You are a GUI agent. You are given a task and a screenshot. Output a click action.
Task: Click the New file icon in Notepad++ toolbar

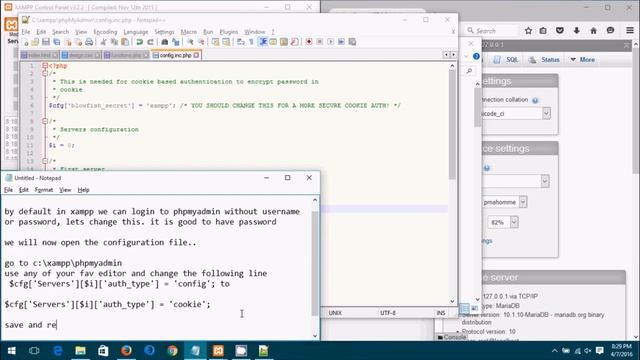click(x=25, y=42)
